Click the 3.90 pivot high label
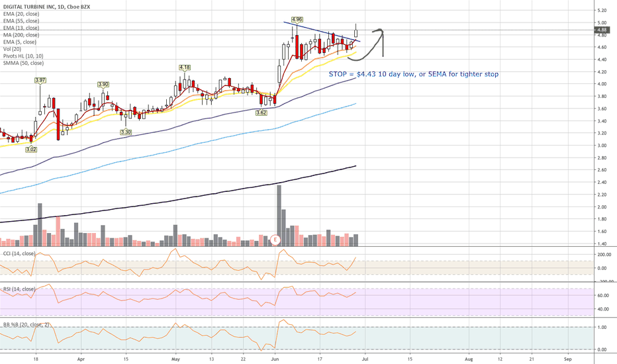Viewport: 617px width, 364px height. pos(103,85)
